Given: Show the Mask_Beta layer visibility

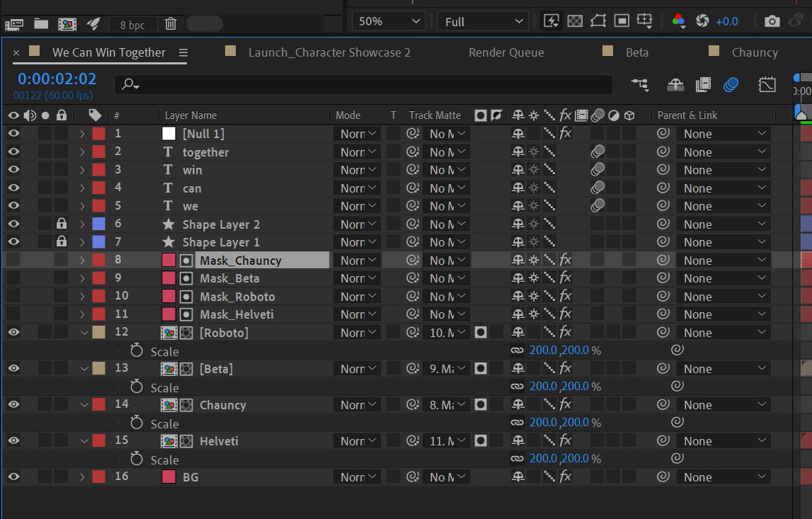Looking at the screenshot, I should pos(13,278).
